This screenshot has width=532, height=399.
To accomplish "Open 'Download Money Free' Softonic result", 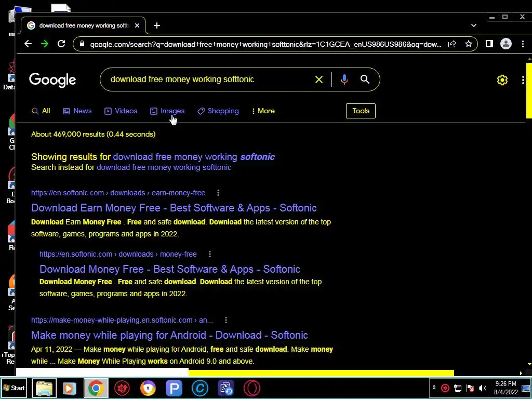I will (x=170, y=270).
